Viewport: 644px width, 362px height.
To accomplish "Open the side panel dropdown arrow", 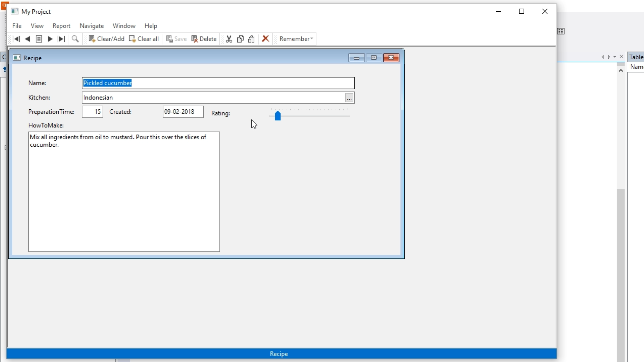I will point(615,57).
